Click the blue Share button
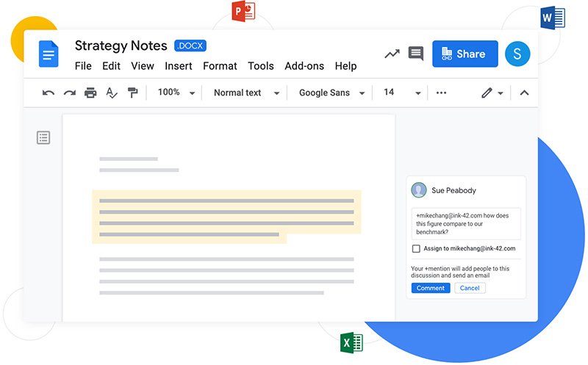This screenshot has height=365, width=588. (x=465, y=54)
